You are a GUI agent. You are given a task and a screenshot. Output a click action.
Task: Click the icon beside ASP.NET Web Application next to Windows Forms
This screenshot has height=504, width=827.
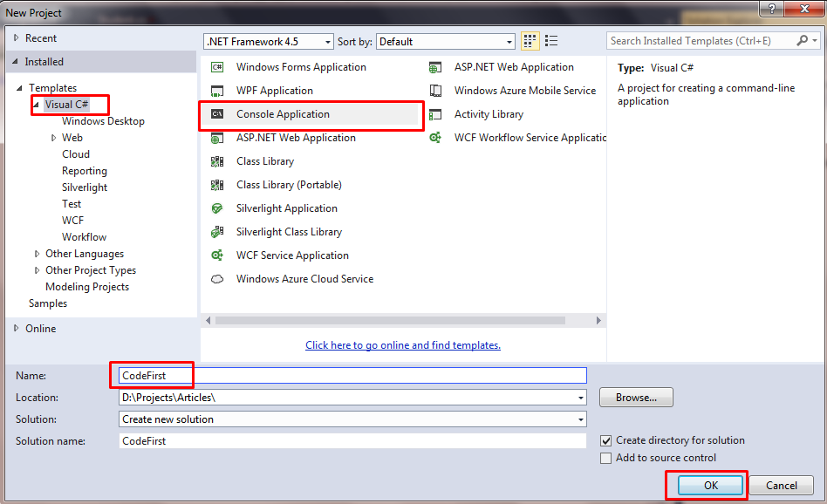coord(435,67)
